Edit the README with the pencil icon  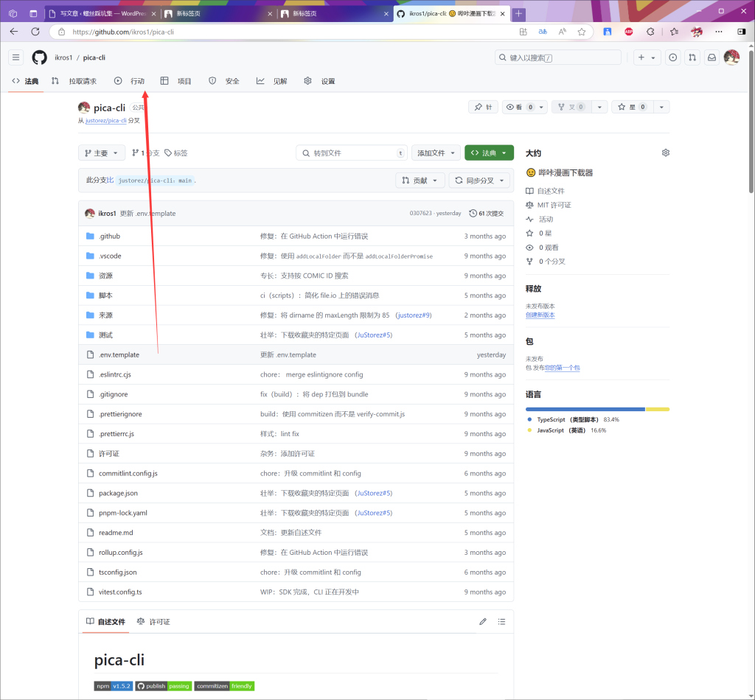coord(483,622)
